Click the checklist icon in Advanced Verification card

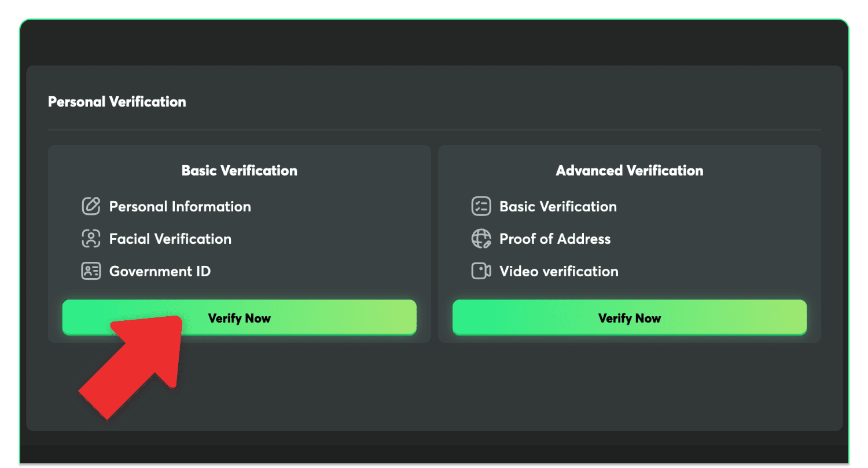481,206
